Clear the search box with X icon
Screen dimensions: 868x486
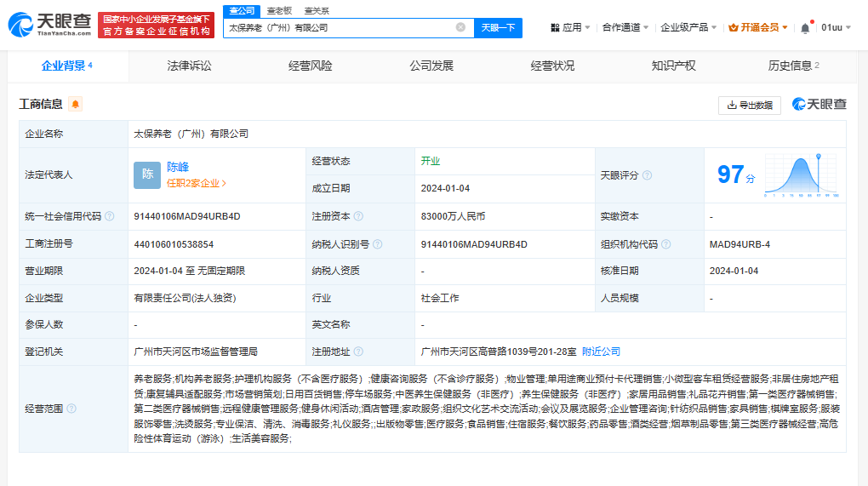[x=460, y=27]
